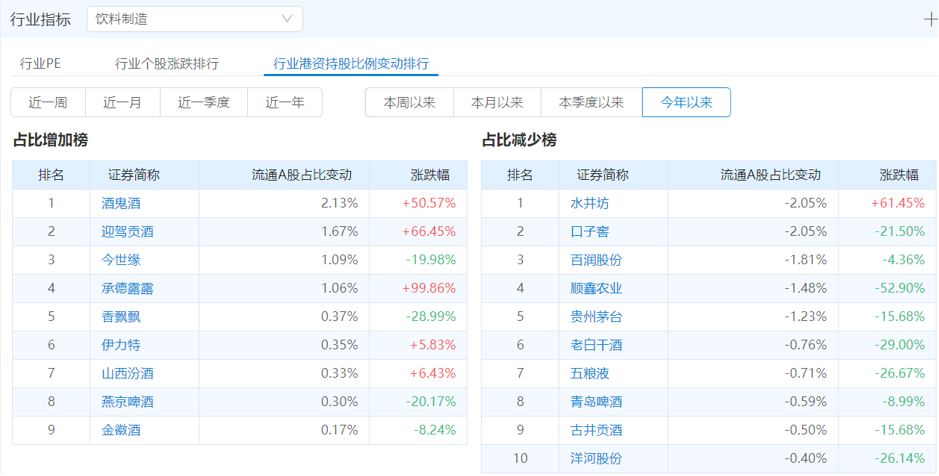Click the 0.17% holding change for 金徽酒

340,430
